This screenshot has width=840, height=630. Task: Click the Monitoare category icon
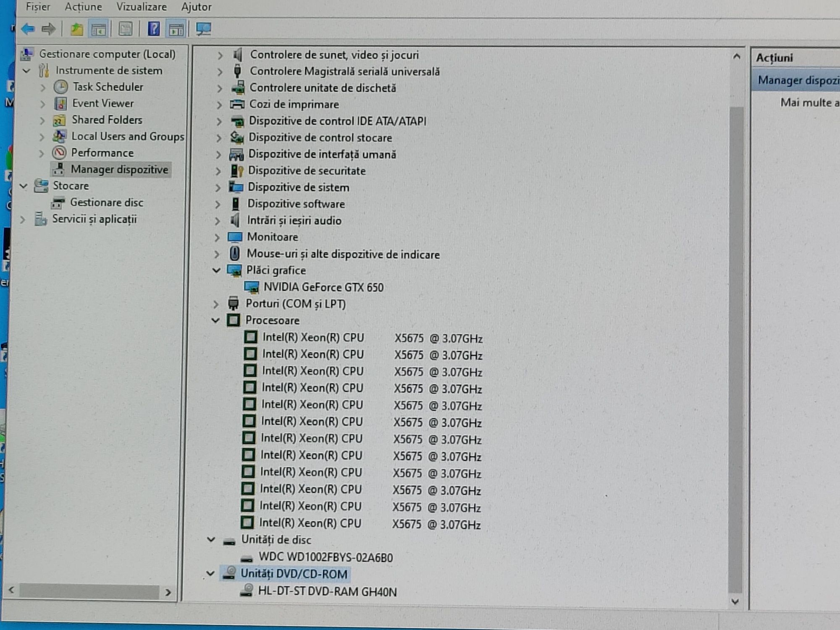point(235,237)
